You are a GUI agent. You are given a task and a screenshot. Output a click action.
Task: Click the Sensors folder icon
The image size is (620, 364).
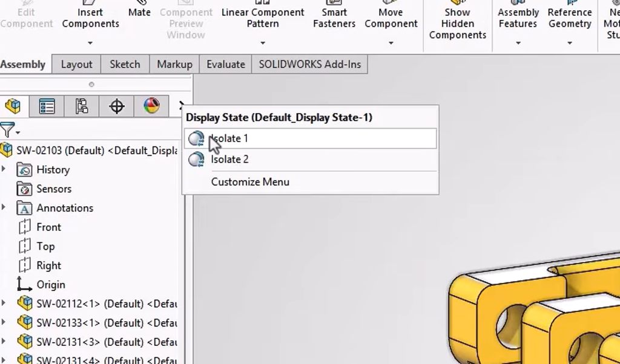(24, 189)
